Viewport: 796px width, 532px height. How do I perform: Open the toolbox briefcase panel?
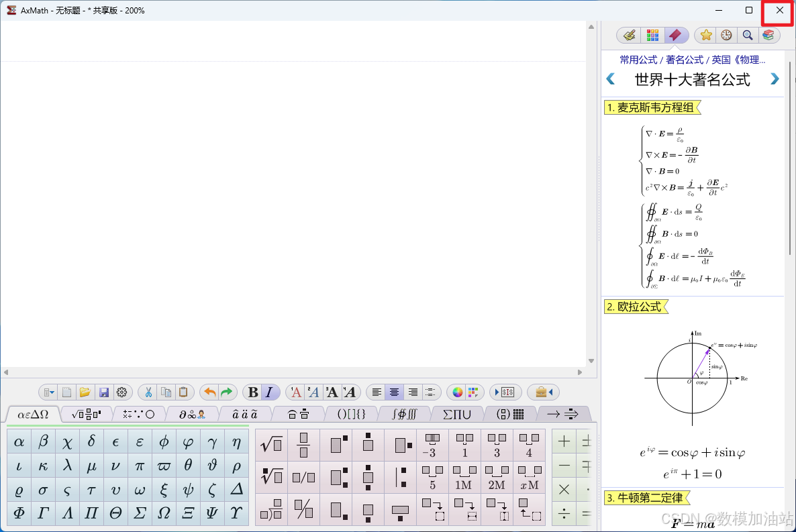[544, 392]
